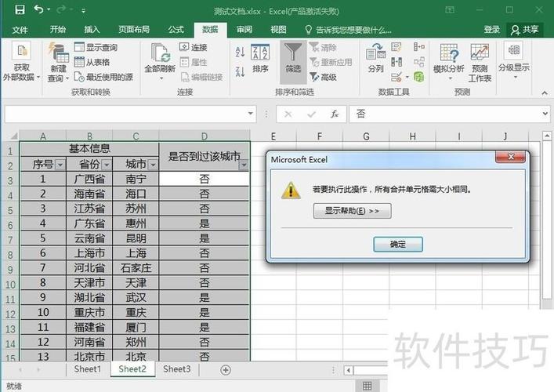The width and height of the screenshot is (554, 392).
Task: Click the 确定 button in dialog
Action: pyautogui.click(x=398, y=245)
